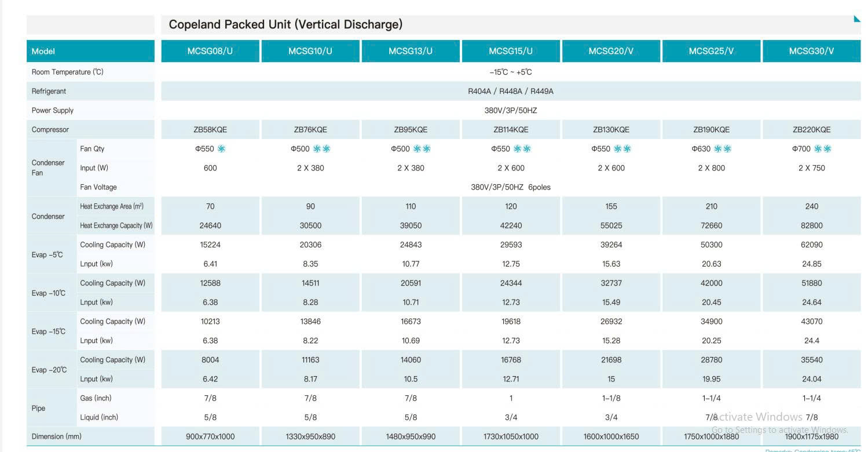Click the right fan icon under MCSG20/V

point(627,149)
